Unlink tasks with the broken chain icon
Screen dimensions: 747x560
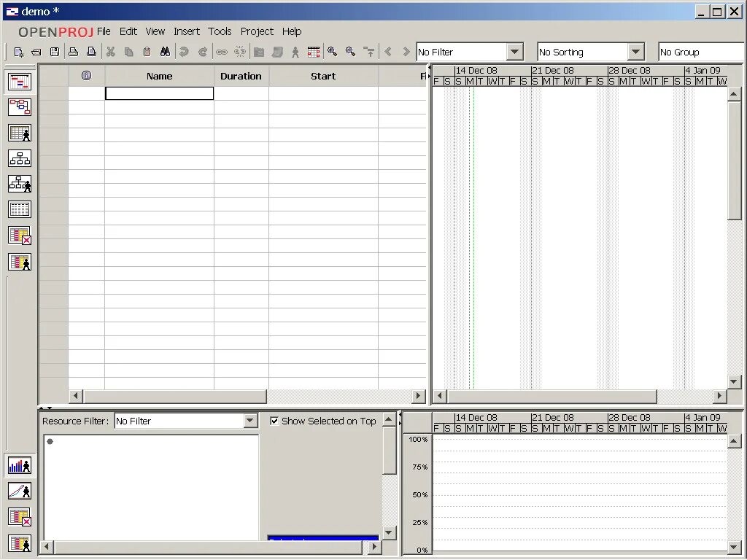click(239, 52)
